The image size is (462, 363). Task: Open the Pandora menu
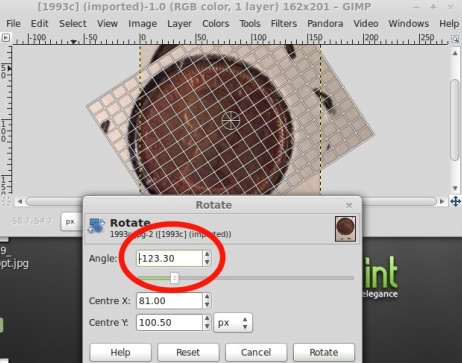[325, 24]
